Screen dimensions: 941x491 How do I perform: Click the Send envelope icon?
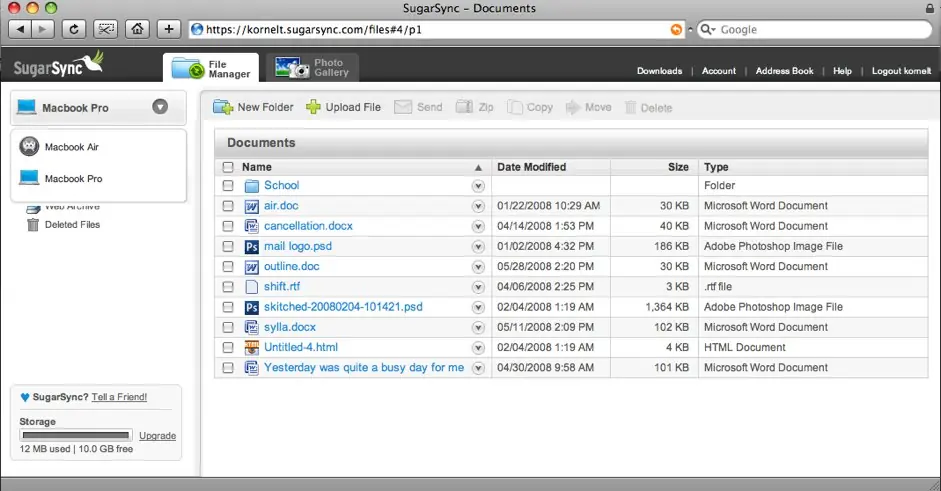click(x=403, y=107)
